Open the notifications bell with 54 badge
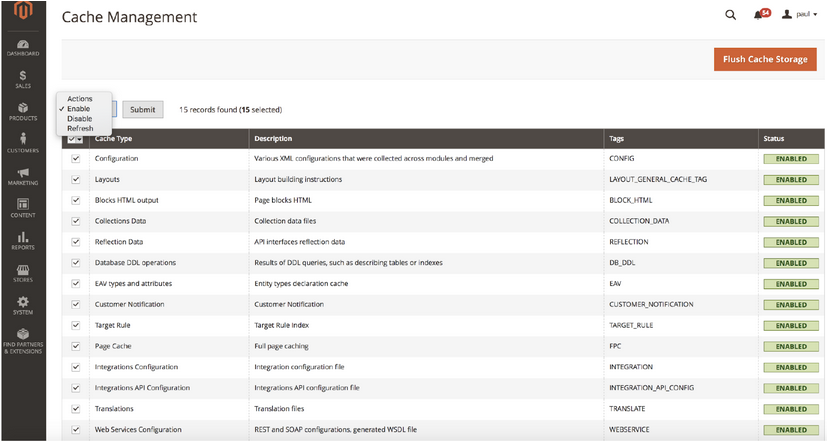 (x=762, y=14)
